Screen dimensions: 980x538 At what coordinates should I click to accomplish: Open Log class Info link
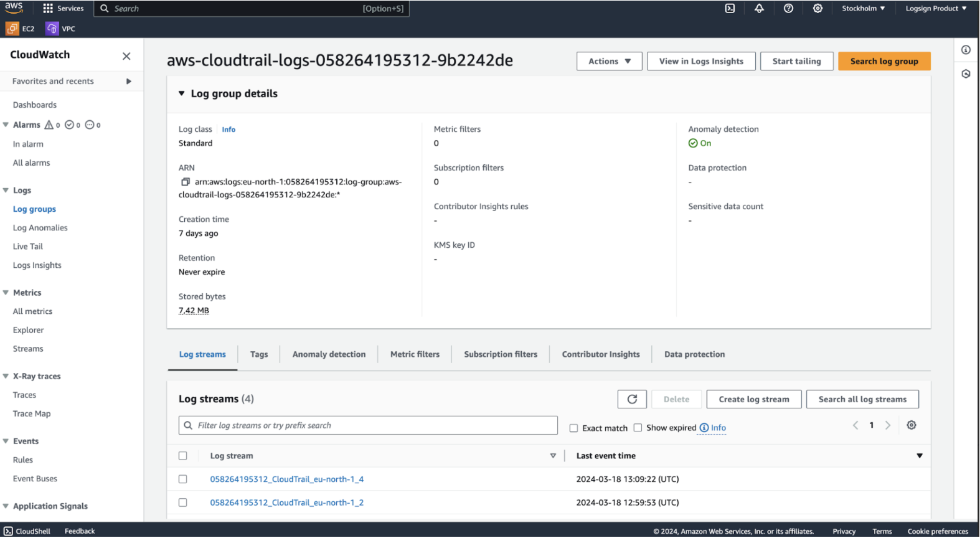[229, 130]
